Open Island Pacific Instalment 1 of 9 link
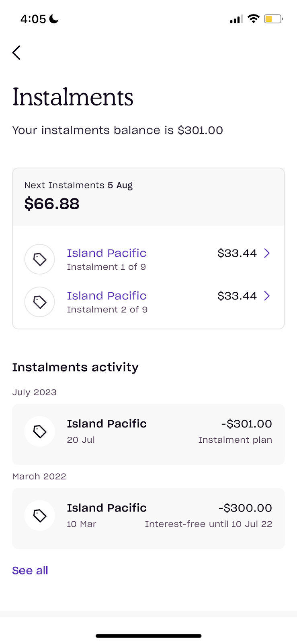The image size is (297, 644). tap(107, 253)
